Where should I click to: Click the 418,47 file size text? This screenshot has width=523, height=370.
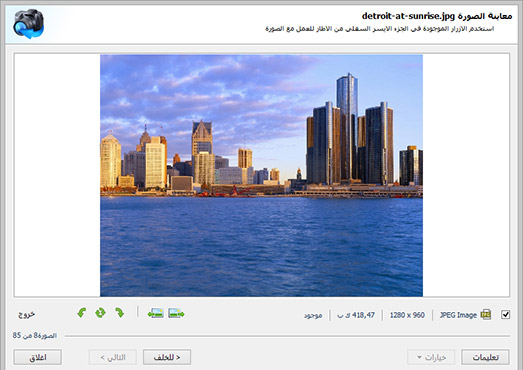(x=356, y=315)
